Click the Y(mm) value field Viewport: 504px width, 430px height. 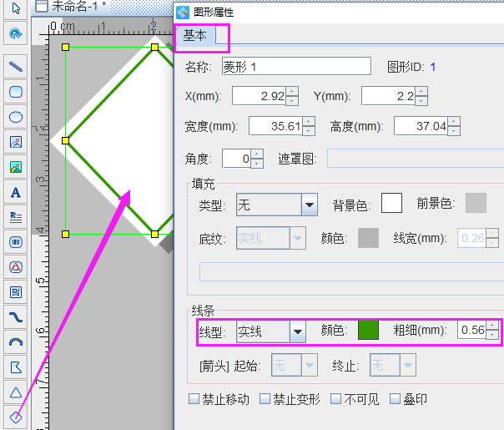(x=388, y=96)
